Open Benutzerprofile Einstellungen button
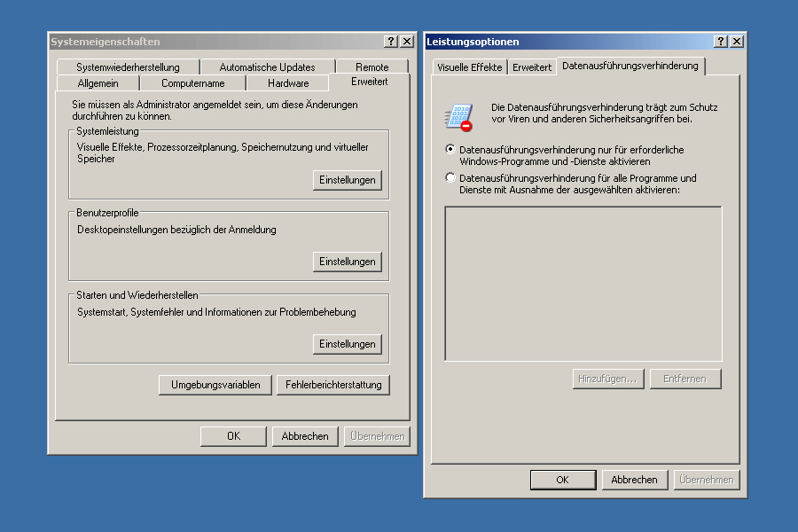Screen dimensions: 798x532 348,262
